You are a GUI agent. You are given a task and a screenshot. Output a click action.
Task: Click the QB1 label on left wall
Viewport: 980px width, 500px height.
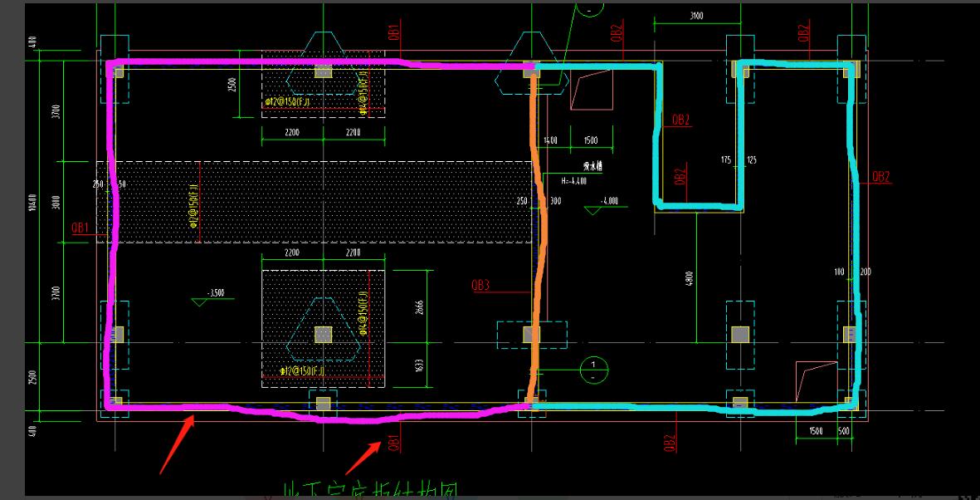pos(80,228)
